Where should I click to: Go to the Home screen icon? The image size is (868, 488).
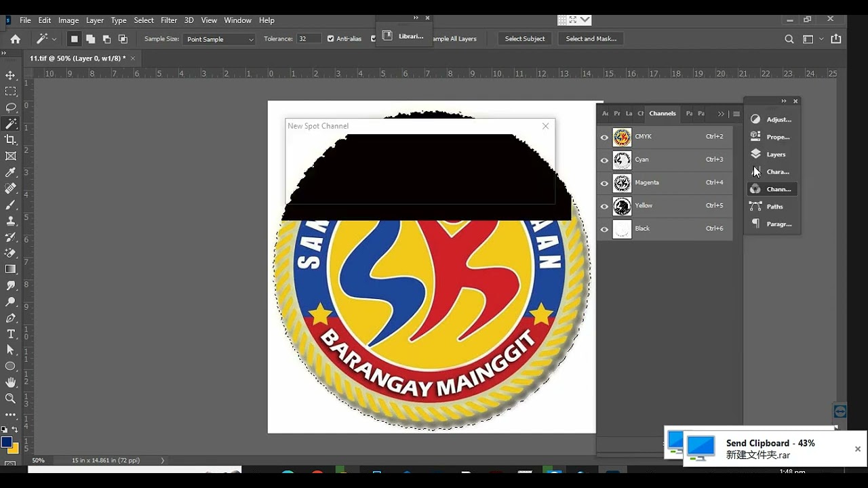(15, 39)
